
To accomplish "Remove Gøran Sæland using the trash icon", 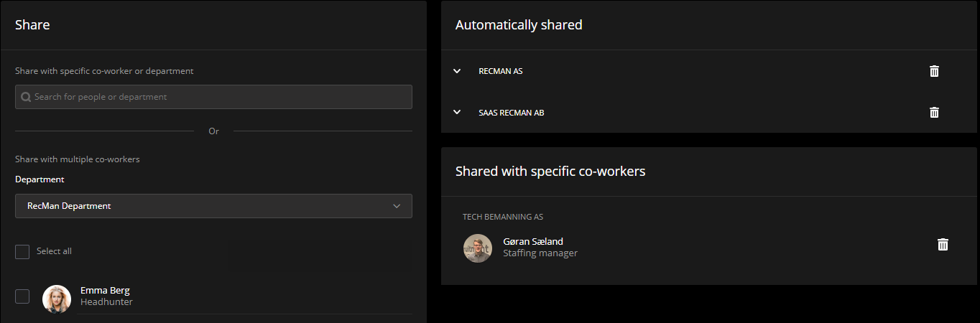I will pyautogui.click(x=943, y=245).
